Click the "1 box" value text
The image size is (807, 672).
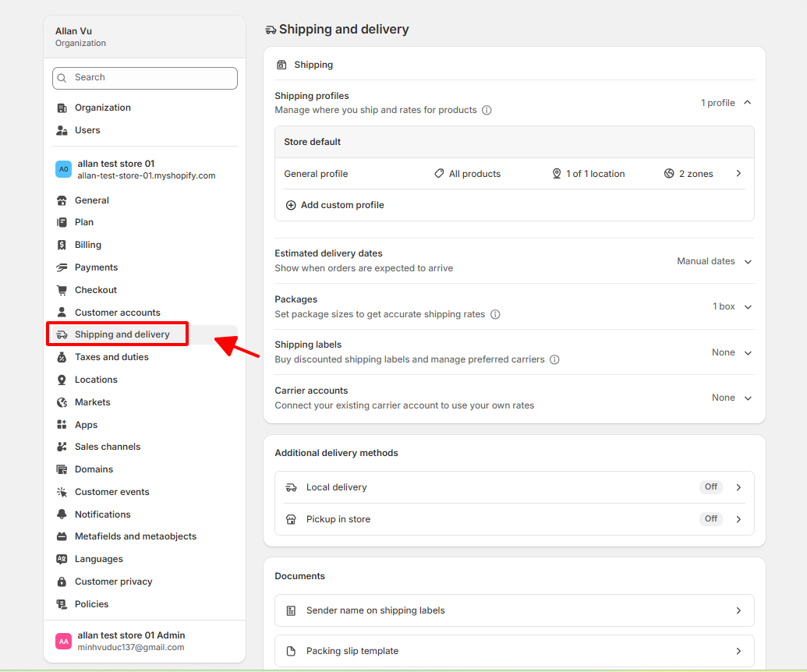tap(724, 306)
